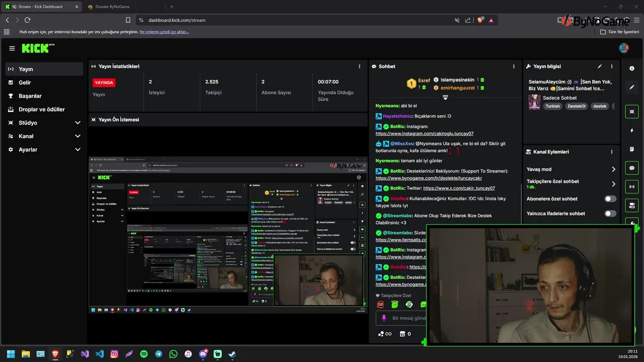Select Gelir in left sidebar
644x362 pixels.
(x=44, y=82)
